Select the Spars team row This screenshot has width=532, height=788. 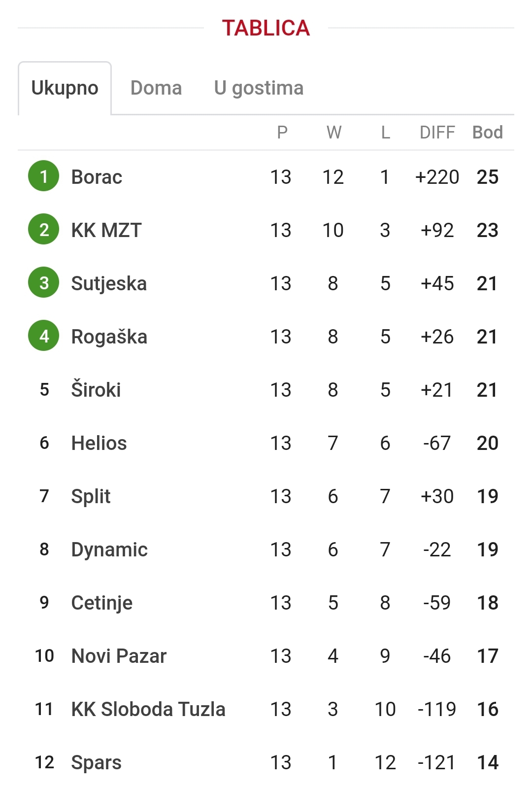[x=266, y=762]
